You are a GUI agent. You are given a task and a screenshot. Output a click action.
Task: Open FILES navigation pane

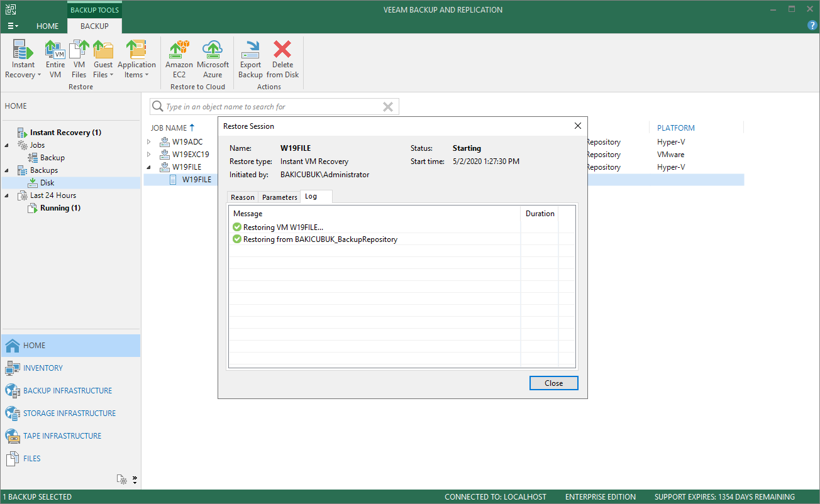point(70,459)
